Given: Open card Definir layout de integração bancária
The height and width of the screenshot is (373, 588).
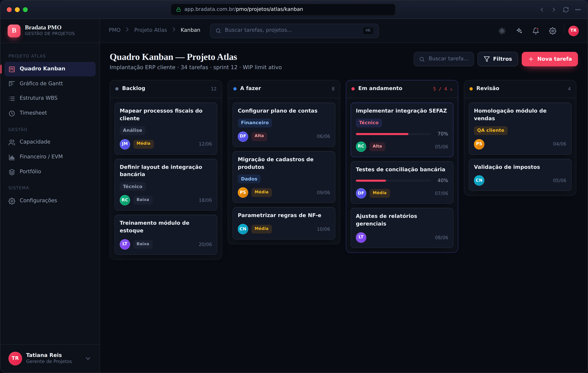Looking at the screenshot, I should click(165, 185).
